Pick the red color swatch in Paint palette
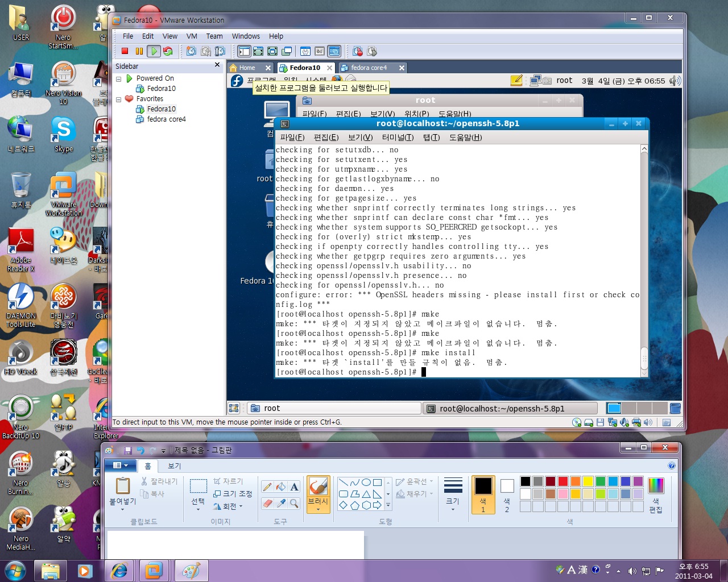Screen dimensions: 728x582 point(563,481)
